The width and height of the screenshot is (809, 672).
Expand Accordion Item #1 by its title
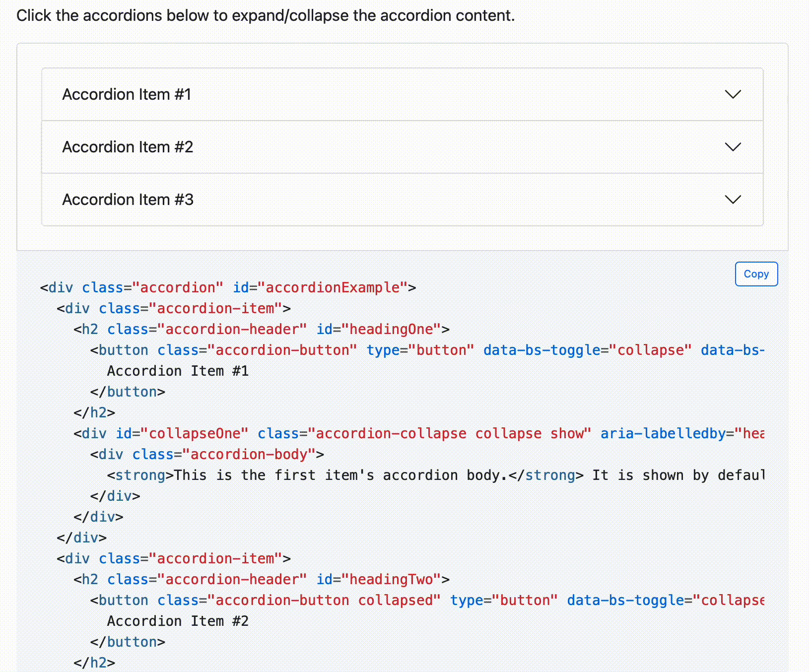pos(127,94)
